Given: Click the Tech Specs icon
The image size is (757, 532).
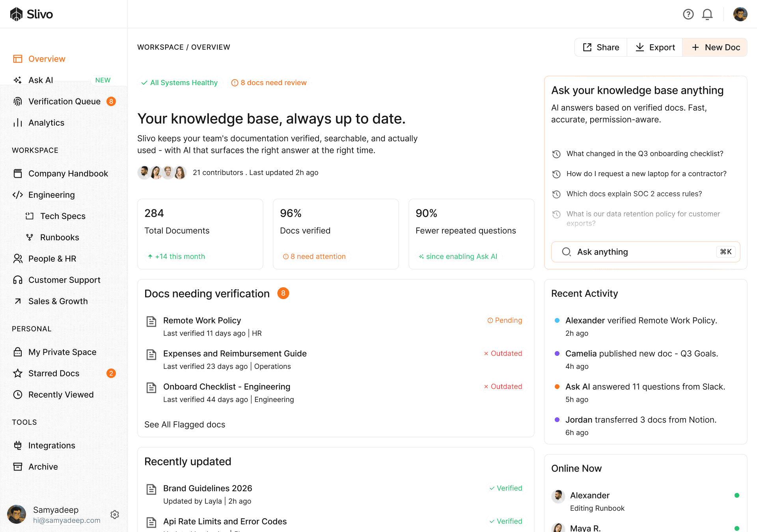Looking at the screenshot, I should pyautogui.click(x=30, y=216).
